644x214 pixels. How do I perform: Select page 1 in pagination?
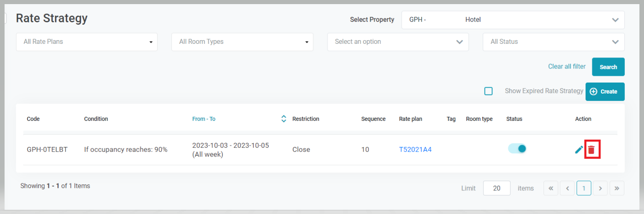584,188
